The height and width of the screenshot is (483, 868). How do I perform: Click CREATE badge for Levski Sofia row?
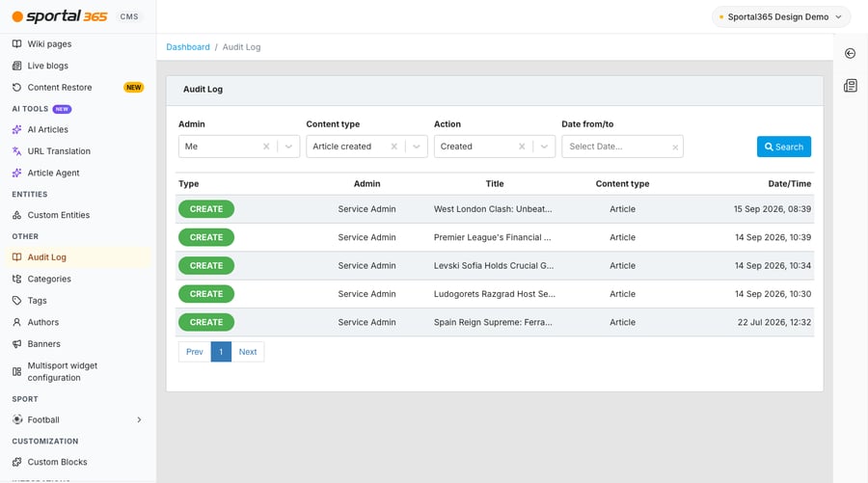click(206, 265)
